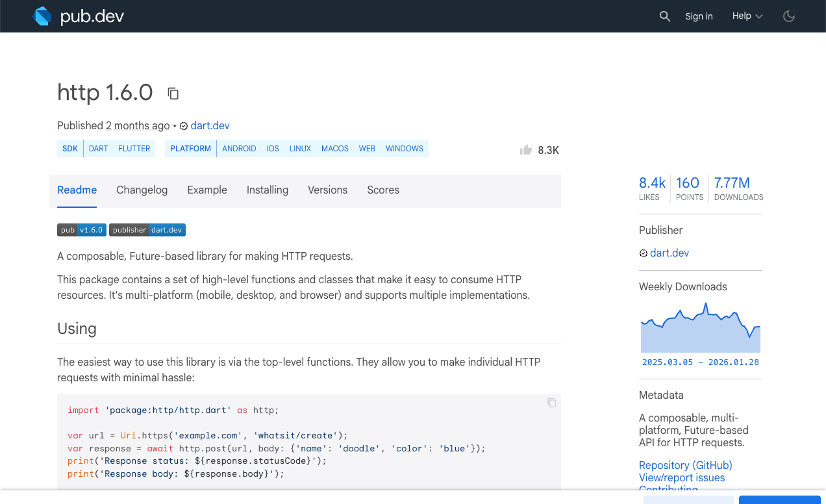
Task: Copy the code snippet with copy icon
Action: pos(552,403)
